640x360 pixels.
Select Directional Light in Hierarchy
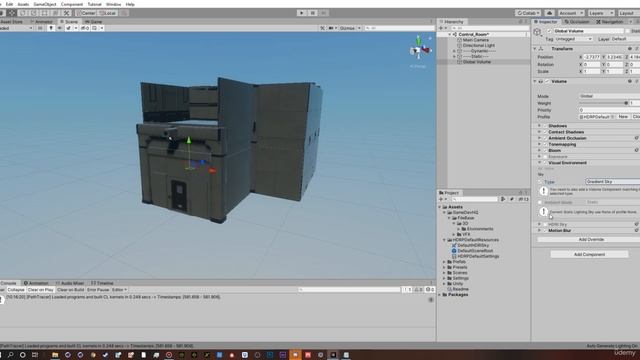tap(478, 45)
